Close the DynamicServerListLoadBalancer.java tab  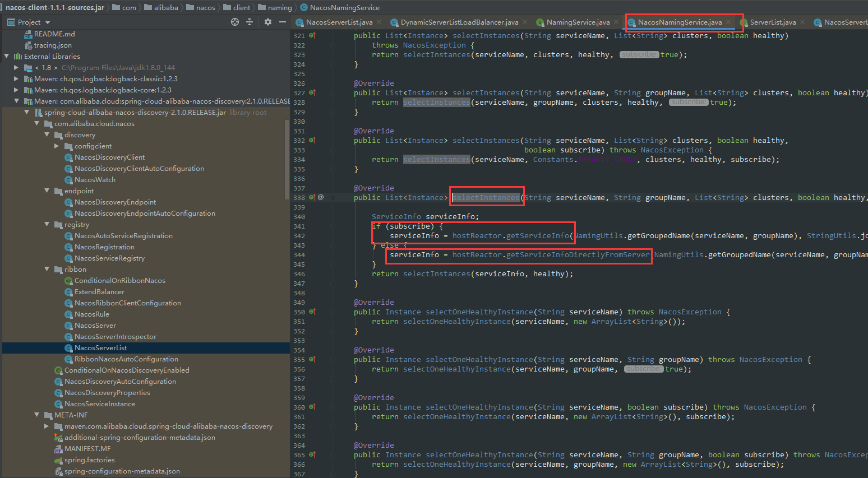click(525, 22)
